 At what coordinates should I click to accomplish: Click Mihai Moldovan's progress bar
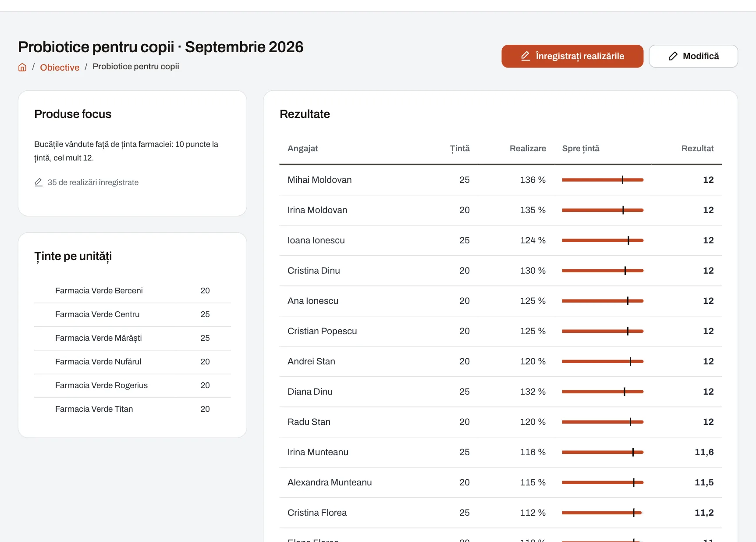pyautogui.click(x=603, y=180)
